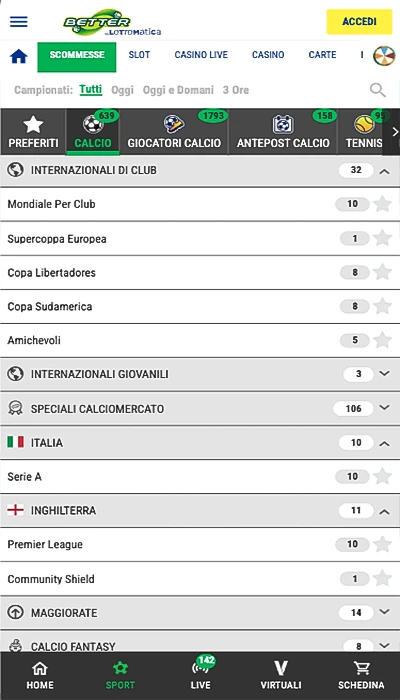Click the blue home icon
The height and width of the screenshot is (700, 400).
tap(19, 56)
